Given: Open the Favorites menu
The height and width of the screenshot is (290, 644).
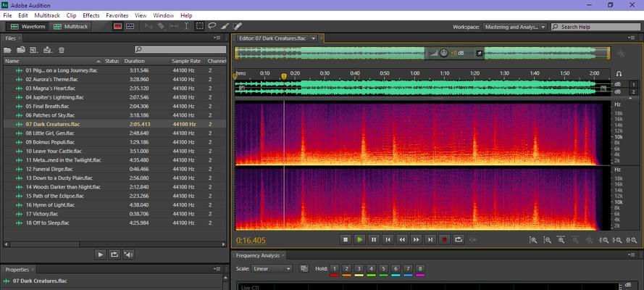Looking at the screenshot, I should click(x=117, y=15).
